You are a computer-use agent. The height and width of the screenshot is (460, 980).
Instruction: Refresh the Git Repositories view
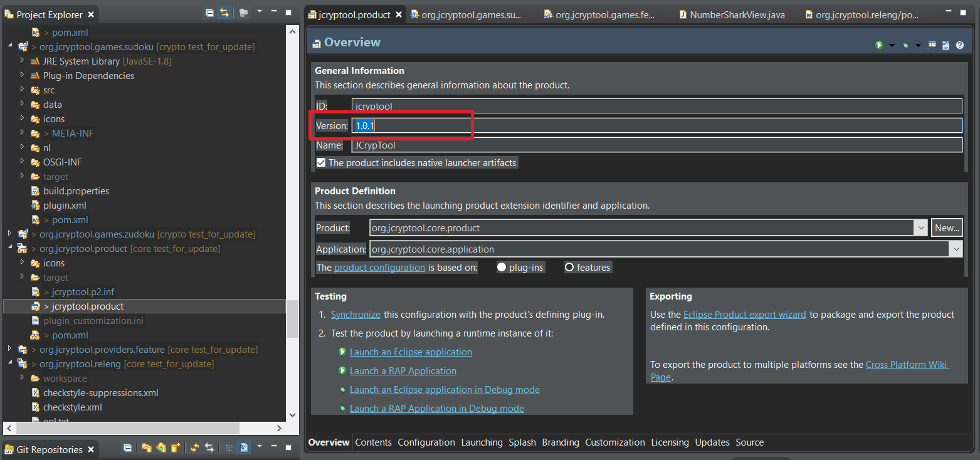point(194,448)
